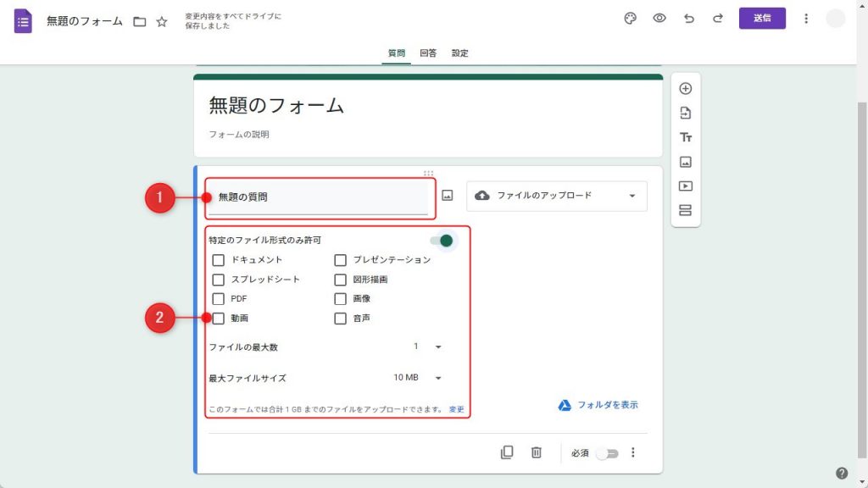Add a title and description with Tt icon
Image resolution: width=868 pixels, height=488 pixels.
pyautogui.click(x=685, y=137)
